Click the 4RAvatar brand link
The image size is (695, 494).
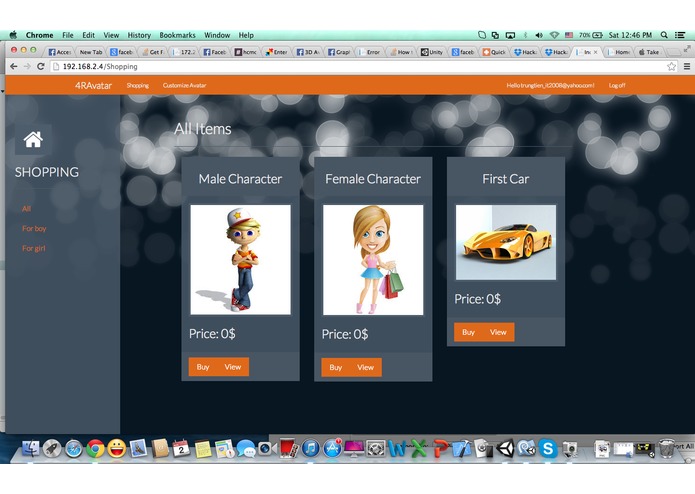point(93,86)
